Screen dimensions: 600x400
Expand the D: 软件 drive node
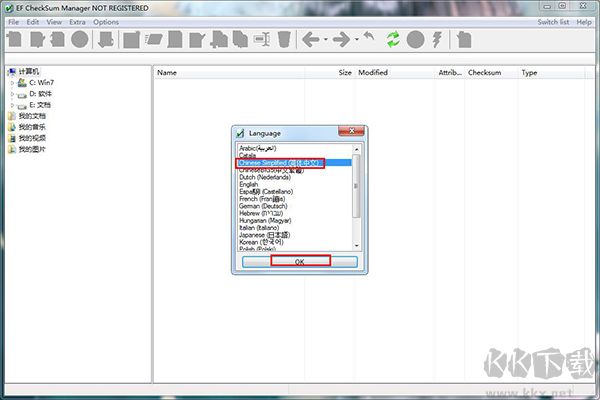(x=12, y=94)
